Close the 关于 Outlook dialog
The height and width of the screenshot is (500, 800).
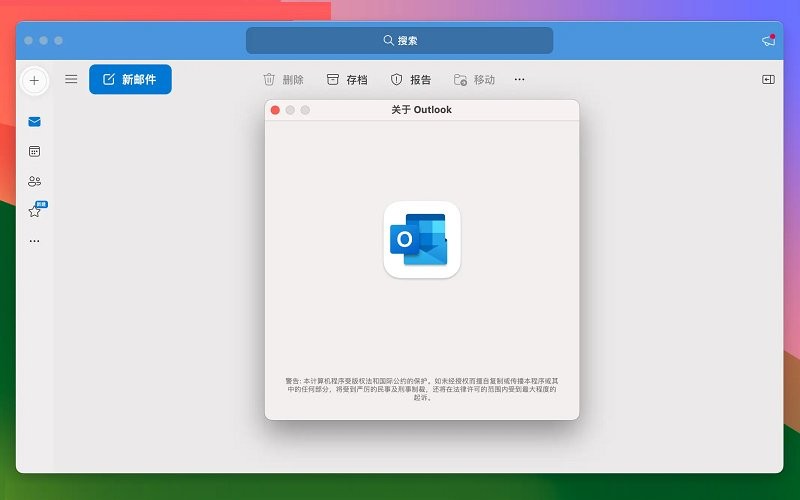click(275, 110)
